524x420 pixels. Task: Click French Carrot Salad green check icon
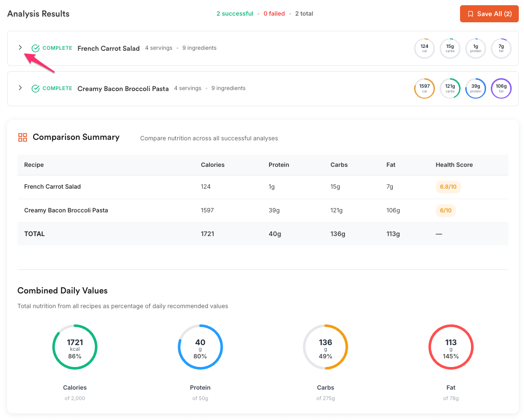click(36, 48)
